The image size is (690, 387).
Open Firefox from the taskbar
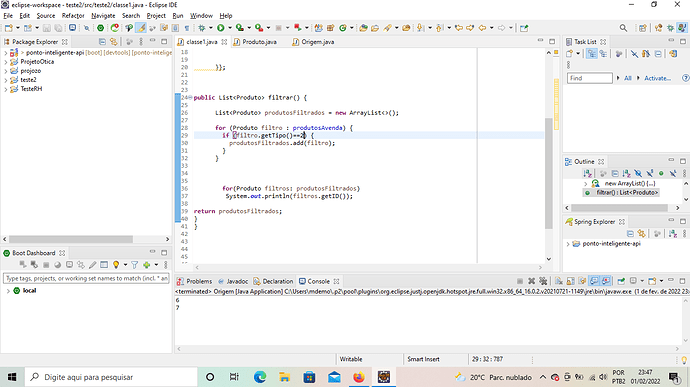tap(359, 377)
